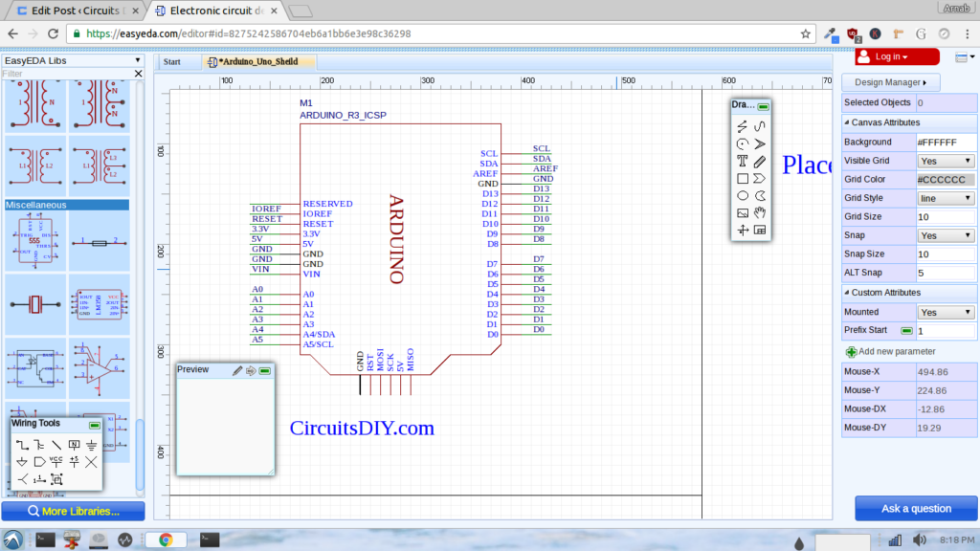Click the Background color #FFFFFF field
The image size is (980, 551).
pos(946,143)
